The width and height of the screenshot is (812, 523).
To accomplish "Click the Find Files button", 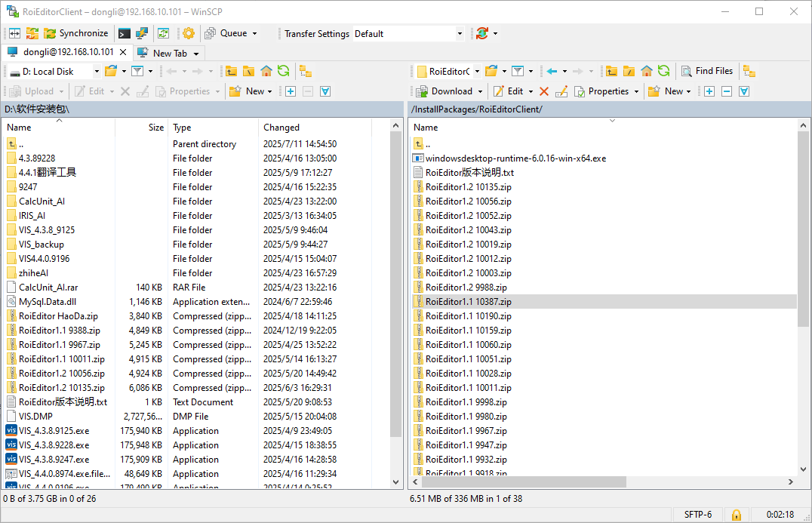I will tap(707, 71).
